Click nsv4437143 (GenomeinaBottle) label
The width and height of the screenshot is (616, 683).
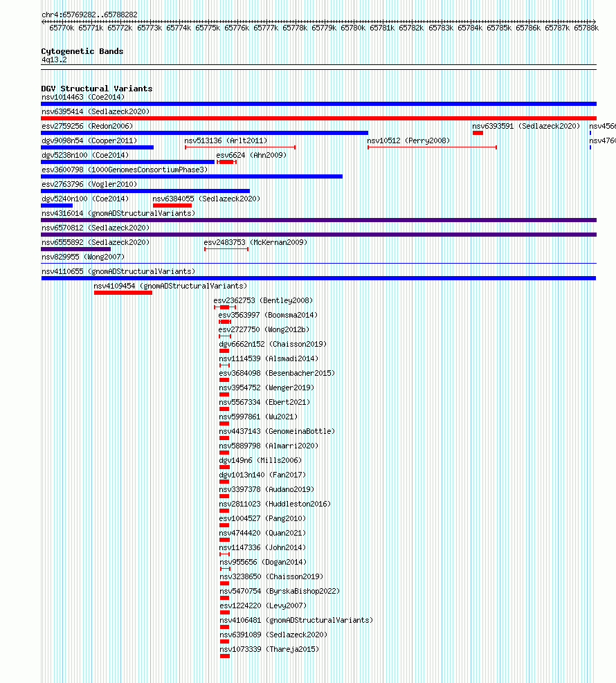277,431
